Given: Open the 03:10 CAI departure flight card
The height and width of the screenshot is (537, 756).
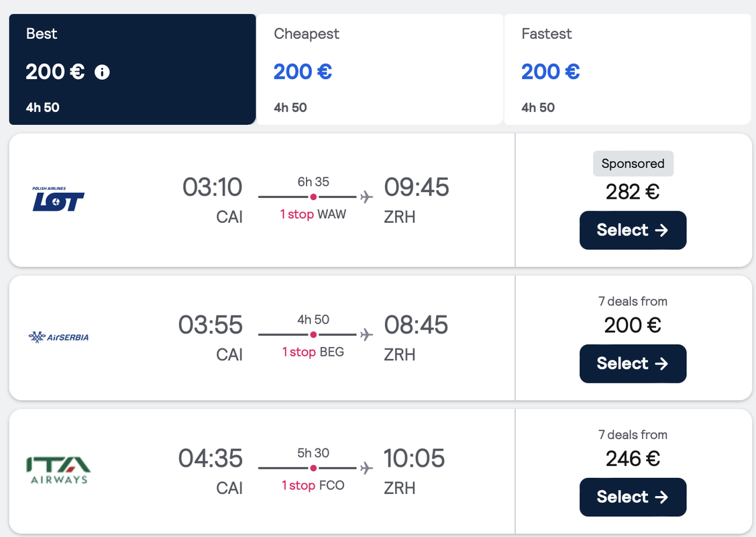Looking at the screenshot, I should (x=262, y=200).
